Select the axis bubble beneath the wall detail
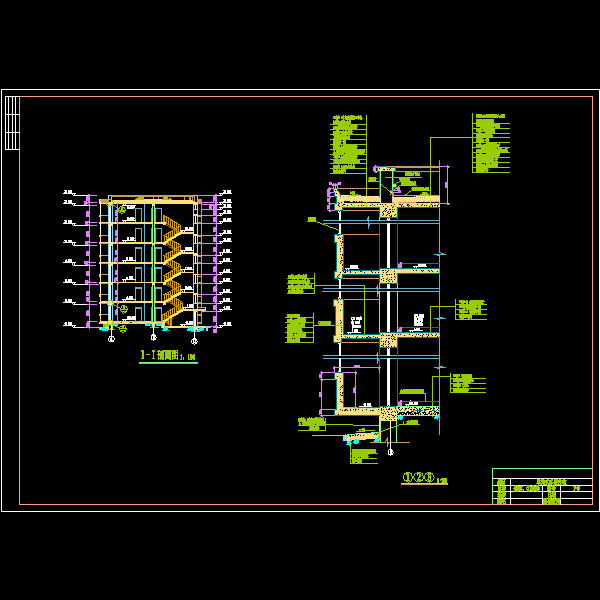Image resolution: width=600 pixels, height=600 pixels. coord(390,452)
